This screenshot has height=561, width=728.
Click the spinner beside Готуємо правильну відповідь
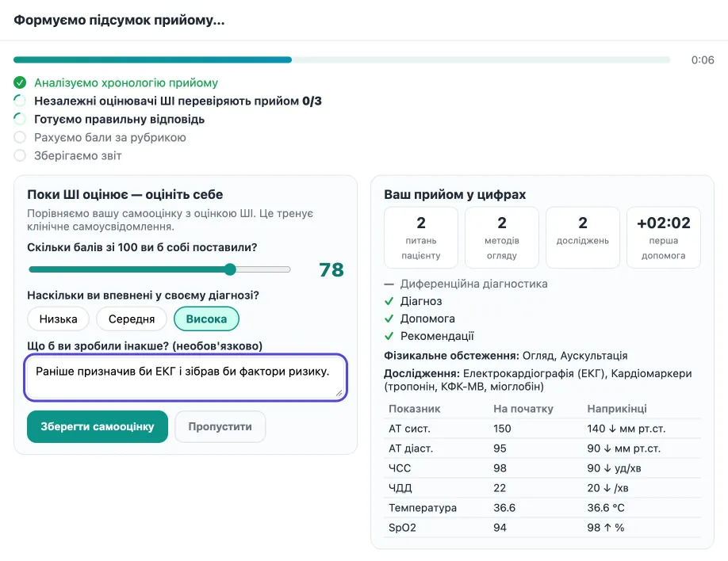(x=20, y=120)
